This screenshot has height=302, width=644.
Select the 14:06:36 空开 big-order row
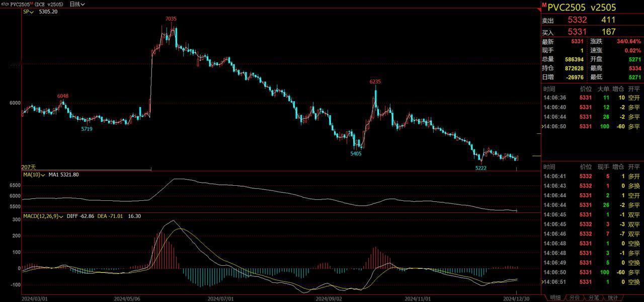coord(592,98)
